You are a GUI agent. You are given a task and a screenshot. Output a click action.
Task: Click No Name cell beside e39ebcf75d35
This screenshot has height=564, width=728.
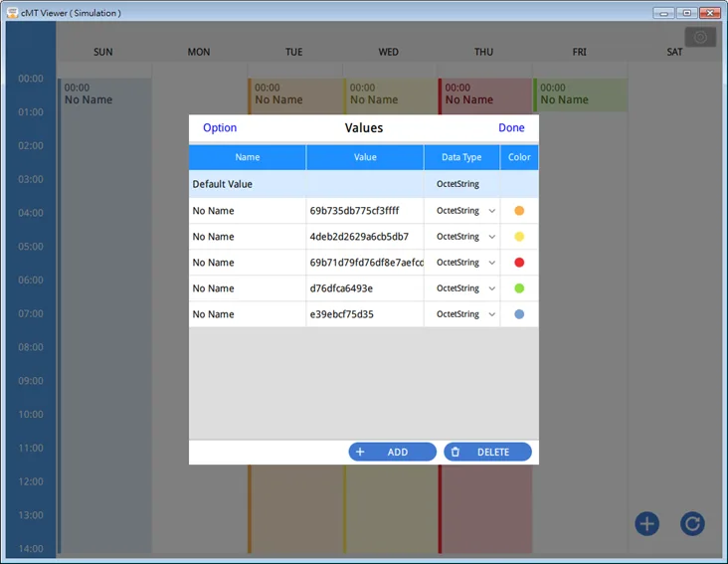point(247,314)
